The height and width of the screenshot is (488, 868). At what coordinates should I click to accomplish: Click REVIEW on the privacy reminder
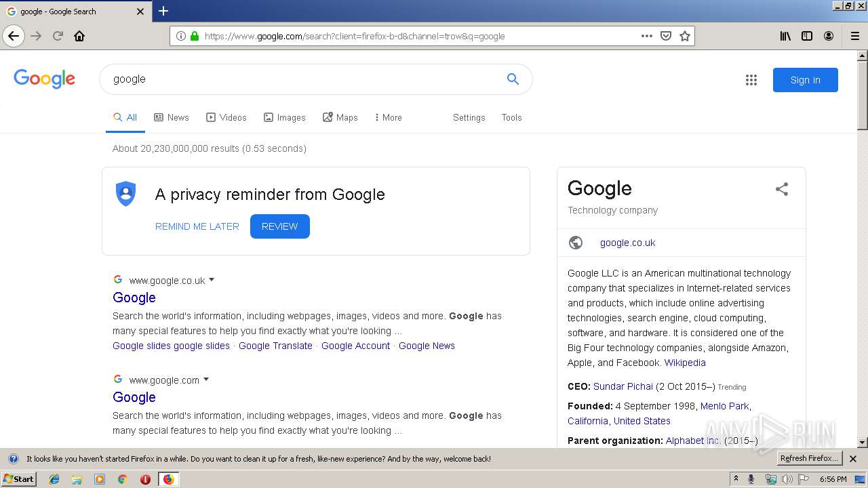click(x=280, y=226)
